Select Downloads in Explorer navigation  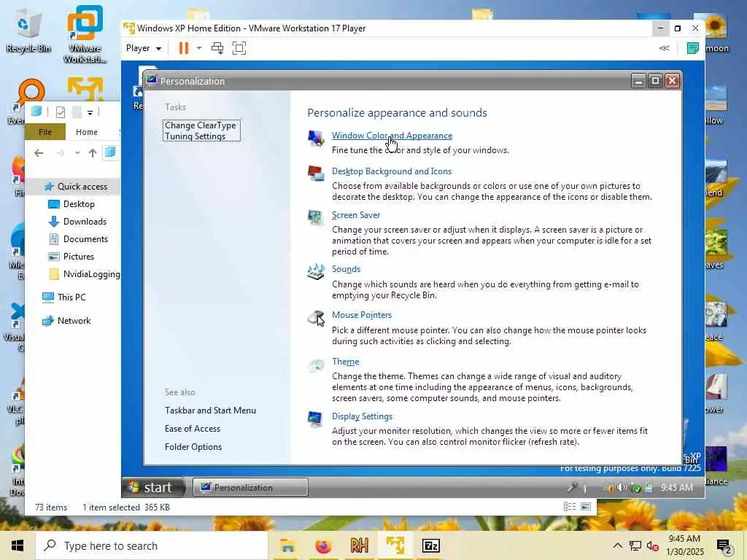coord(77,222)
